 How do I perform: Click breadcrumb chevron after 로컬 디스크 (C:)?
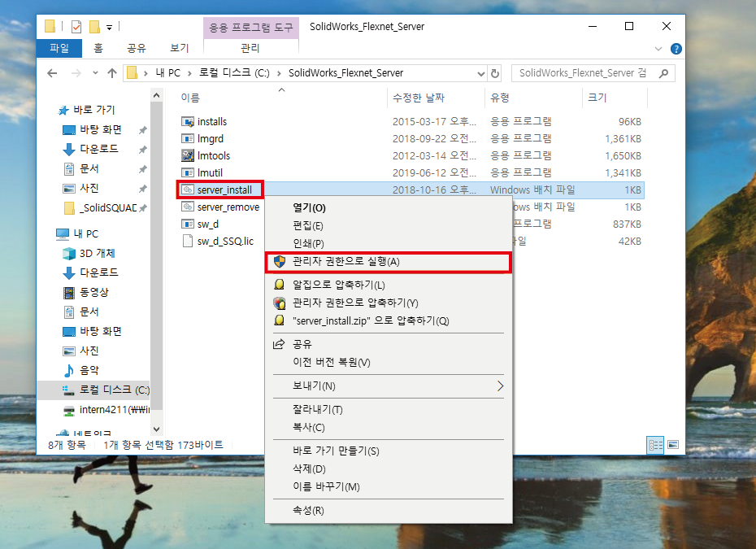pyautogui.click(x=279, y=73)
